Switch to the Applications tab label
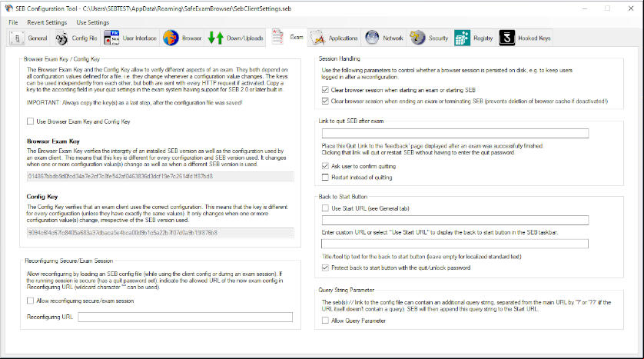Screen dimensions: 644x359 click(343, 38)
